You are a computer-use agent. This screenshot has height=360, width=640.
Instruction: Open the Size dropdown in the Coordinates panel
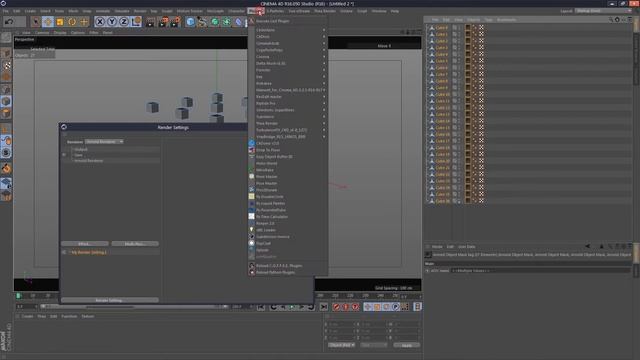tap(373, 345)
